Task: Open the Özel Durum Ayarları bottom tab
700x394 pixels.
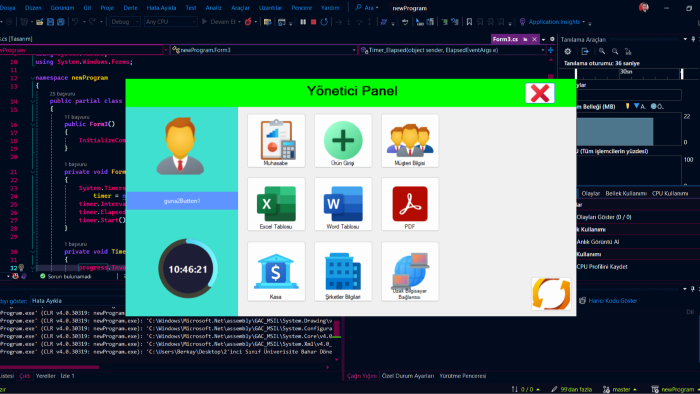Action: click(x=408, y=376)
